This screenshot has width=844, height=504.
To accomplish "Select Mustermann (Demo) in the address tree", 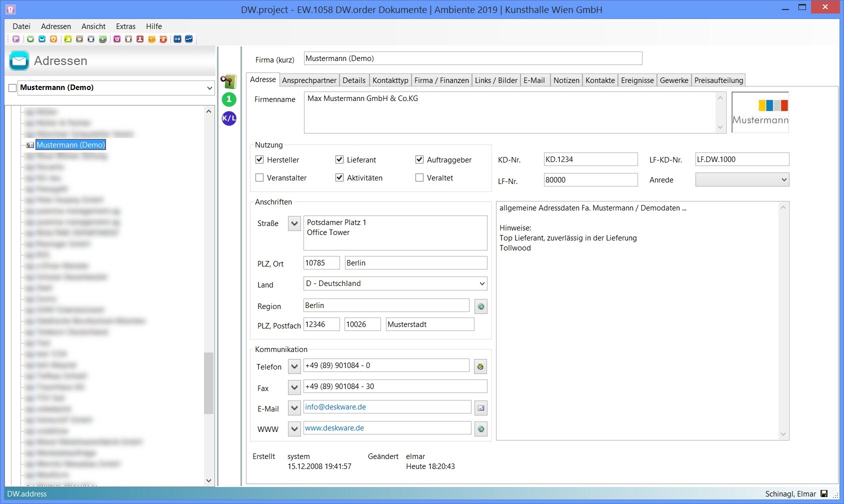I will click(70, 145).
